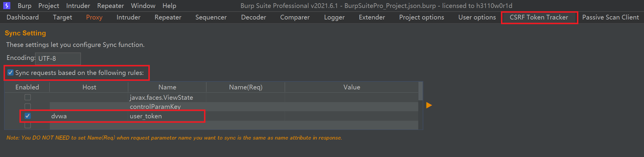Enable the controlParamKey rule checkbox
The width and height of the screenshot is (644, 157).
[28, 106]
